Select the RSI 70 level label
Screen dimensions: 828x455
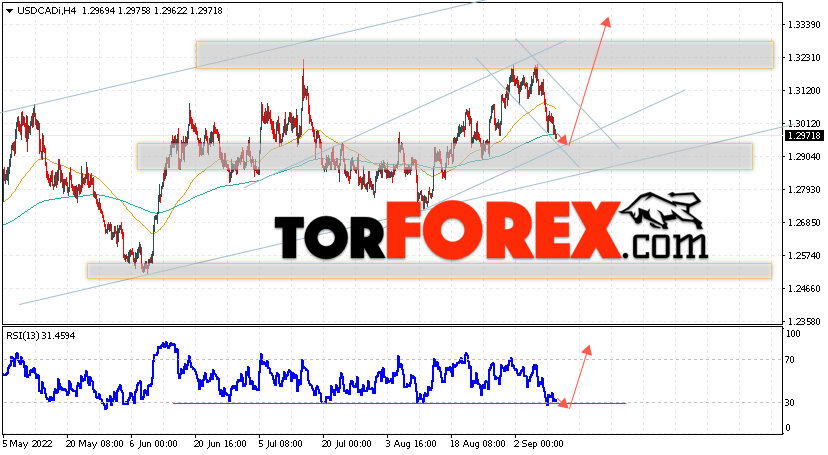pos(789,360)
